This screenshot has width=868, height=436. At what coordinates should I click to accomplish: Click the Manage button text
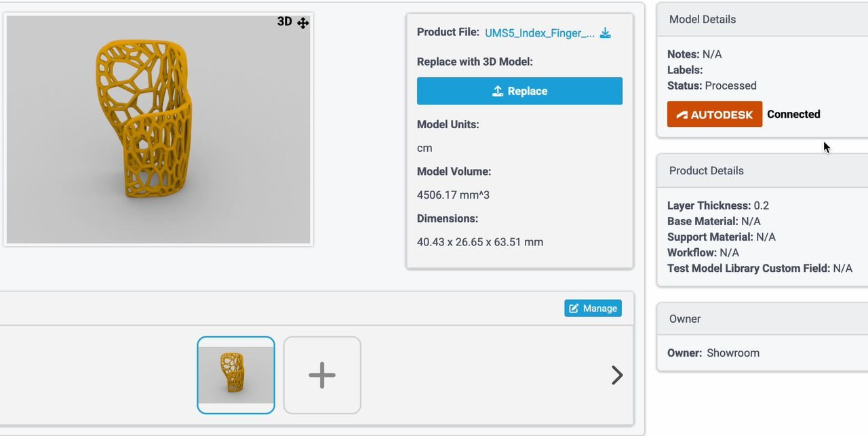[x=600, y=309]
